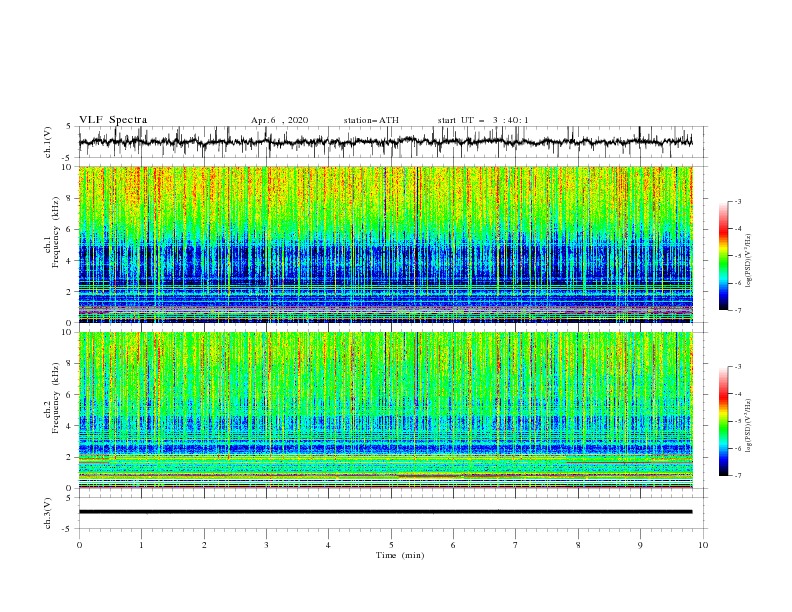Select the ch.2 "Frequency (kHz)" axis label
792x612 pixels.
pos(56,398)
